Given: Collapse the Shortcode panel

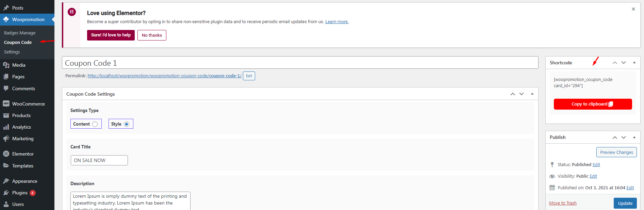Looking at the screenshot, I should (x=634, y=63).
